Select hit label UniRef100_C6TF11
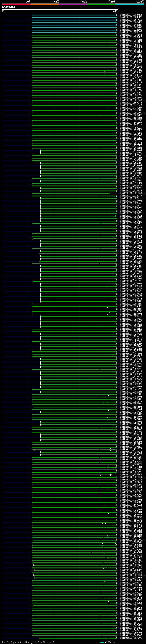146x644 pixels. [x=131, y=20]
